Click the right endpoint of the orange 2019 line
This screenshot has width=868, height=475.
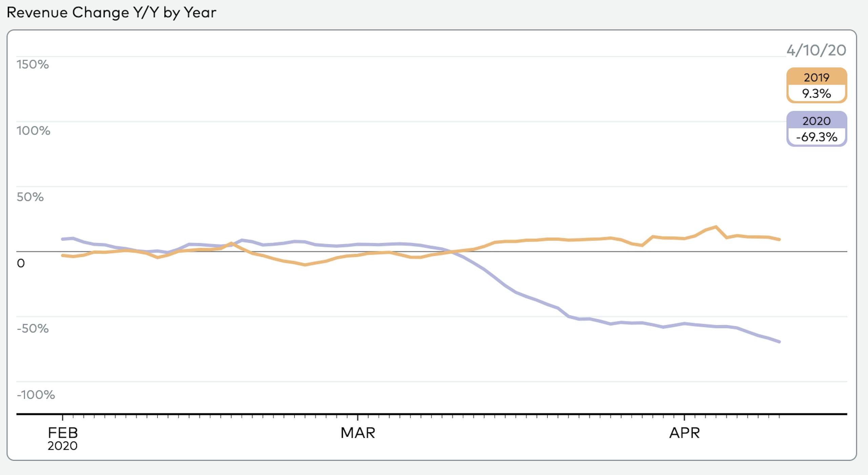pos(780,240)
